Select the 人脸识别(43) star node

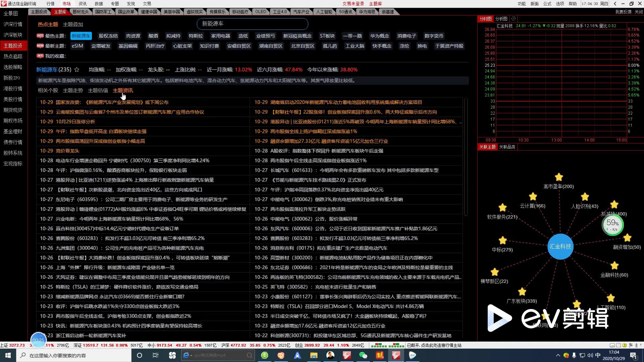(x=585, y=197)
